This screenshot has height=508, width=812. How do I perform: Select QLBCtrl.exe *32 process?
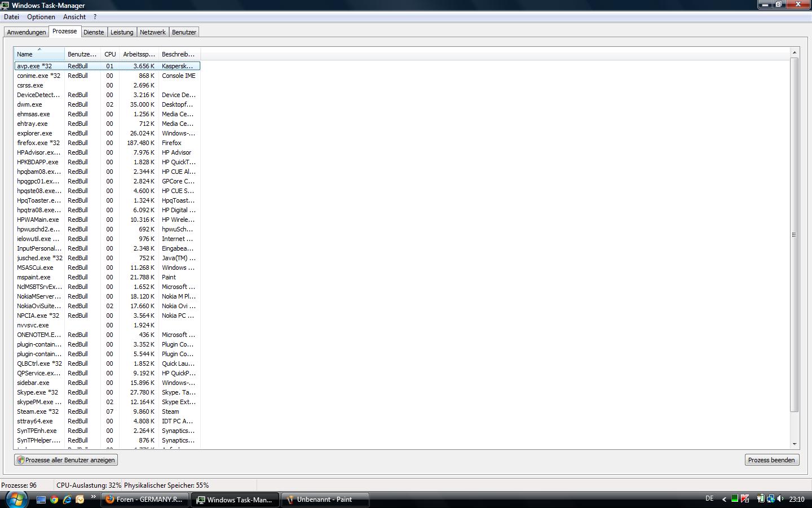point(107,364)
